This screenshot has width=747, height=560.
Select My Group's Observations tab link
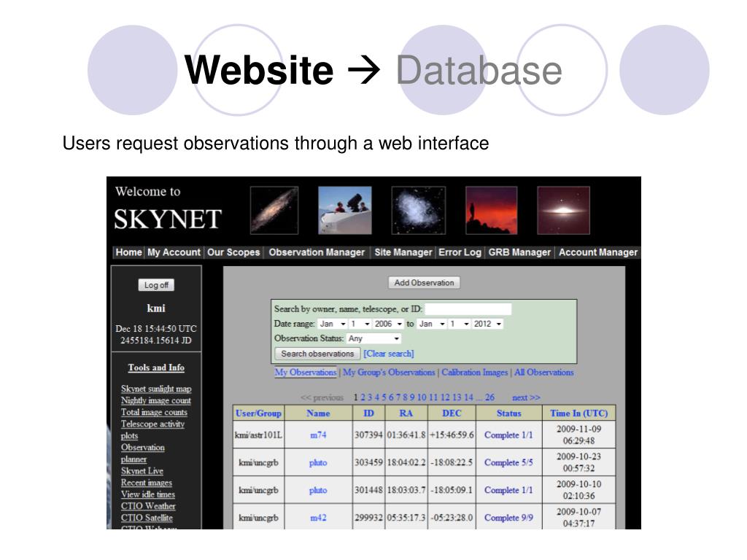(x=389, y=373)
